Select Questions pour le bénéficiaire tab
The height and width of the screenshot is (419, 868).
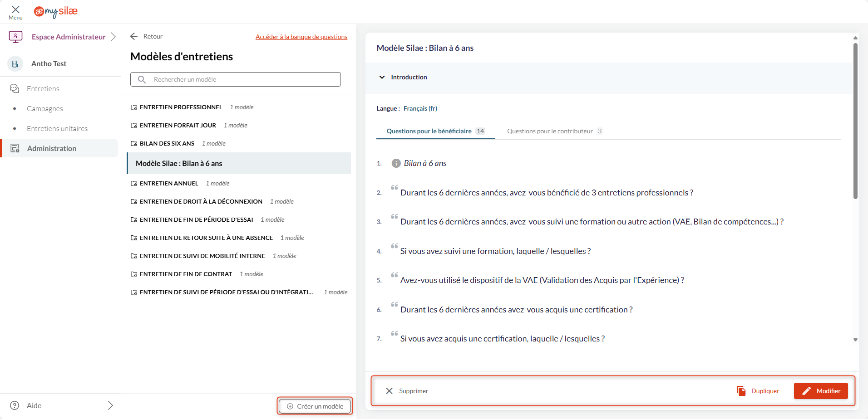(429, 131)
